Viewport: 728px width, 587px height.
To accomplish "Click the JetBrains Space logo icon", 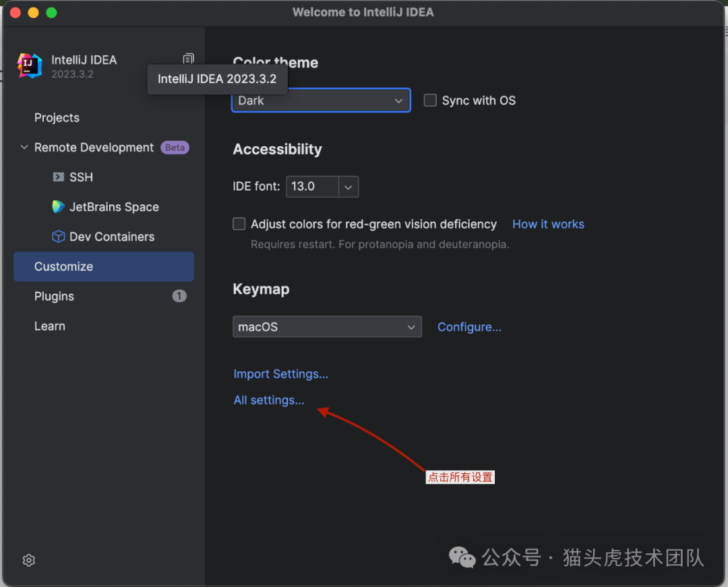I will [x=58, y=206].
